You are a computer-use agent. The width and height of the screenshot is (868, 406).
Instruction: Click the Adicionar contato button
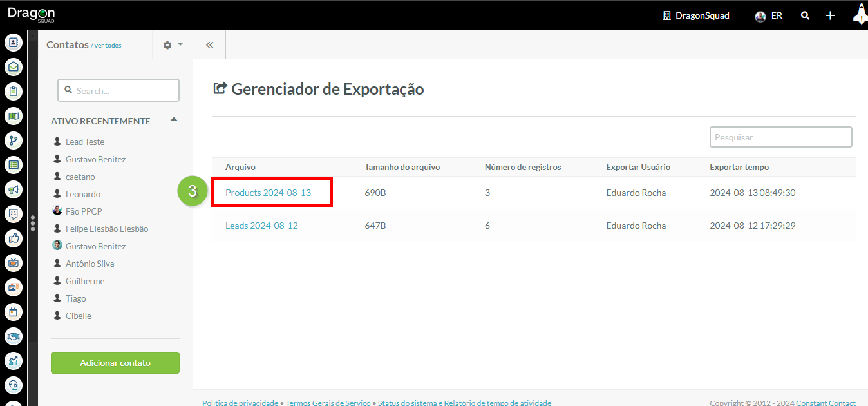[x=115, y=363]
